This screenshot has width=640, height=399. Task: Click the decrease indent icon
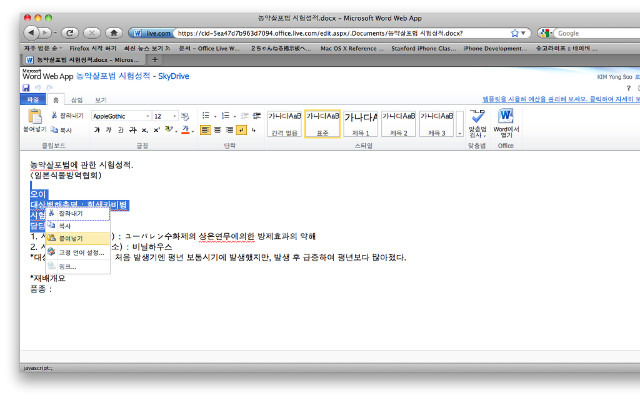click(x=244, y=115)
